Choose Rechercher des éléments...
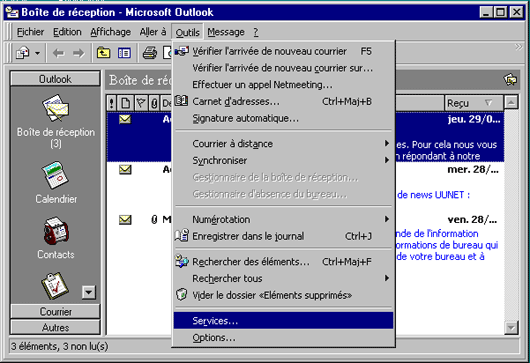 [x=283, y=262]
